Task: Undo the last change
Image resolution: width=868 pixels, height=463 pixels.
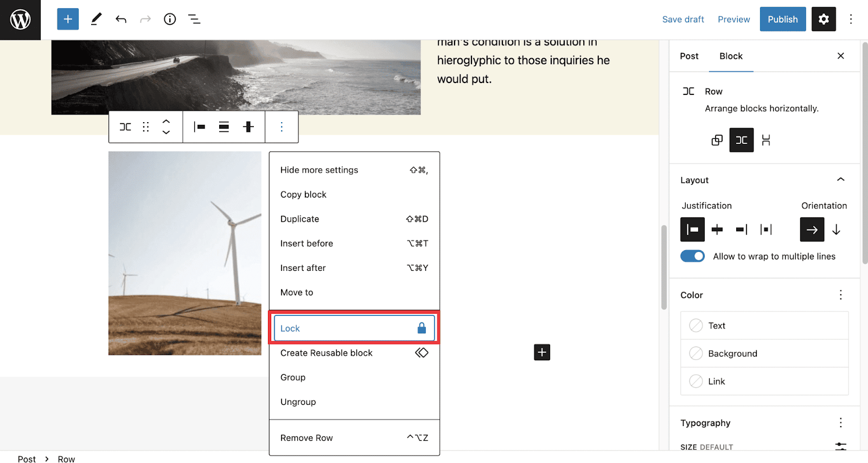Action: pos(121,20)
